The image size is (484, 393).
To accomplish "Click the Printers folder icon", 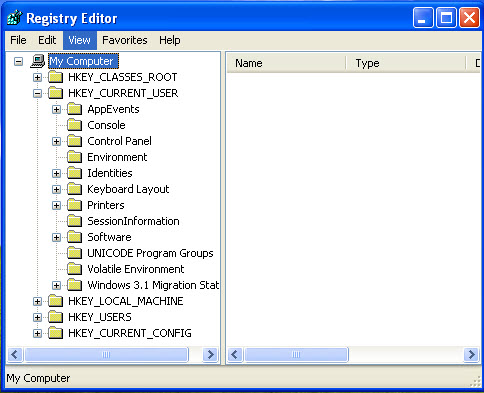I will click(74, 205).
